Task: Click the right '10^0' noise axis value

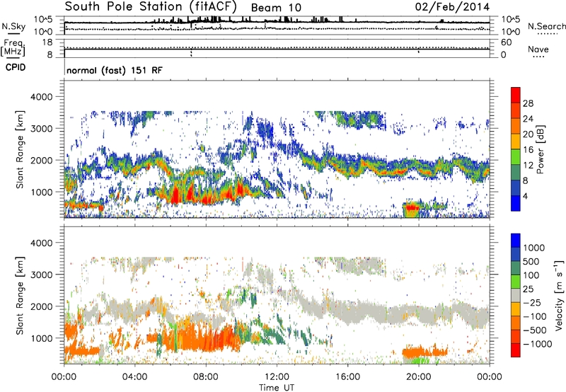Action: click(x=511, y=32)
